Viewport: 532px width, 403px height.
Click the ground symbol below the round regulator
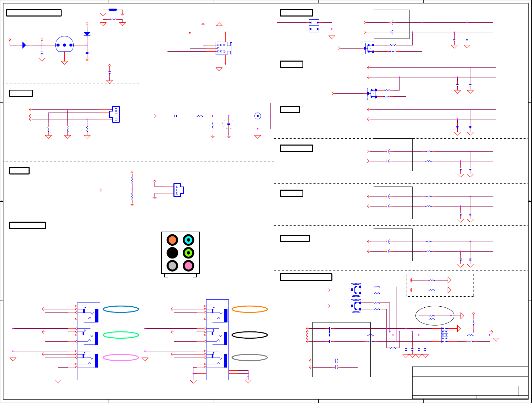[64, 63]
